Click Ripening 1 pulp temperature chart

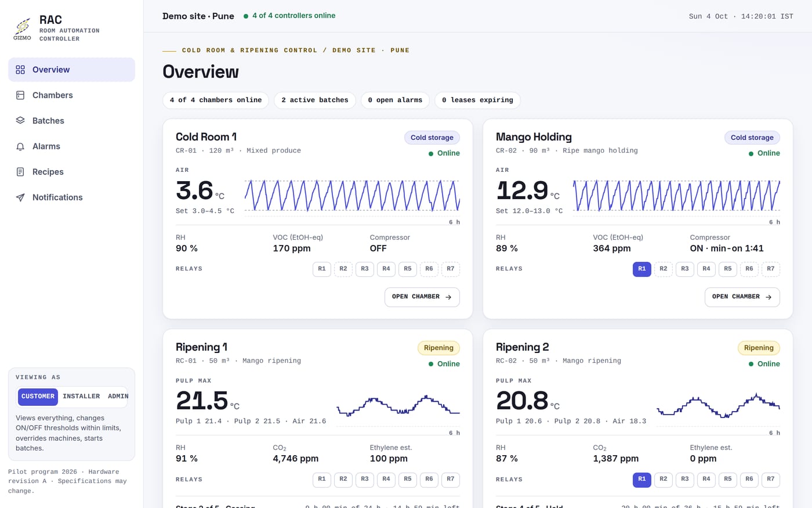pyautogui.click(x=398, y=409)
